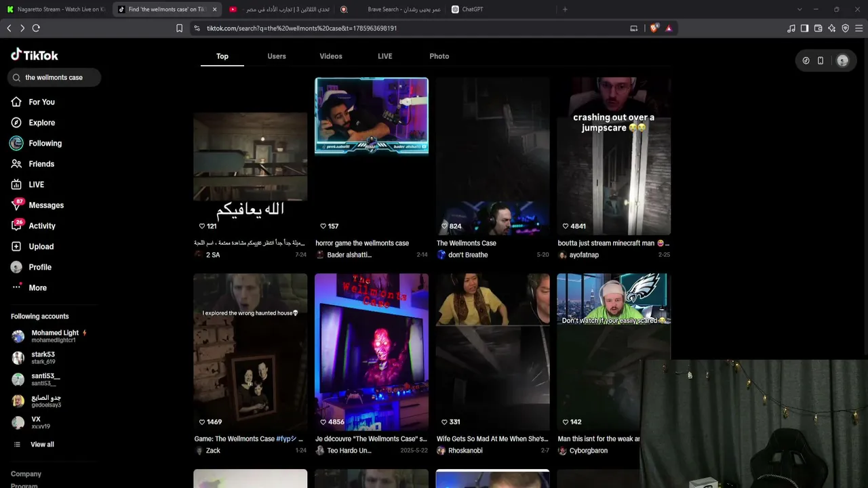The width and height of the screenshot is (868, 488).
Task: Switch to the Brave Search tab
Action: tap(390, 9)
